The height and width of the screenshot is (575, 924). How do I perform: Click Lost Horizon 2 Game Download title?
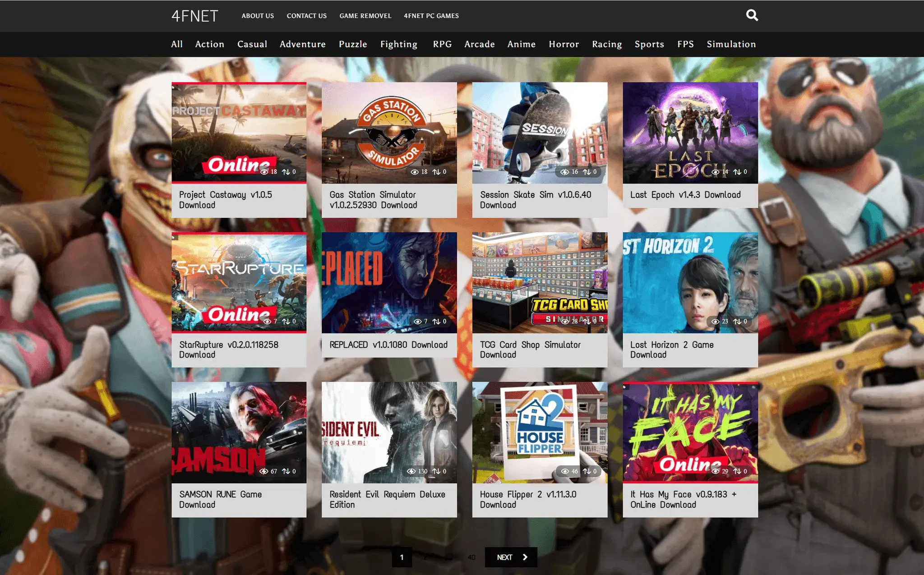(672, 350)
